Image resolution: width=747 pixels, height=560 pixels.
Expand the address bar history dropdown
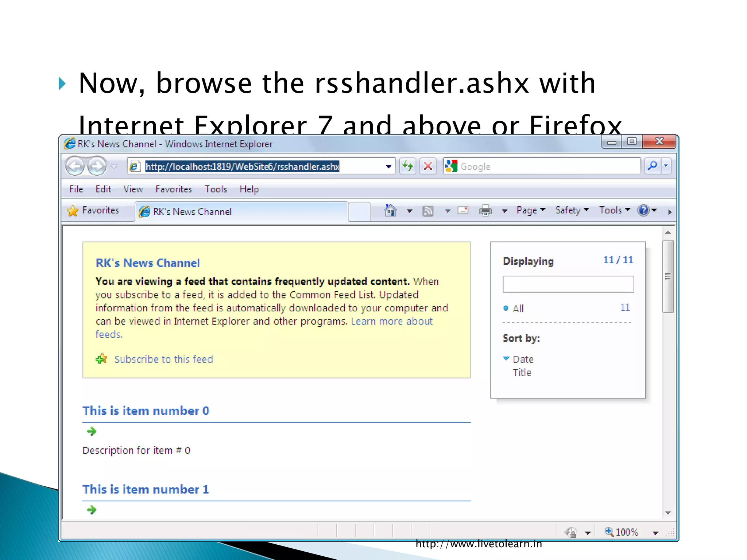[x=388, y=167]
